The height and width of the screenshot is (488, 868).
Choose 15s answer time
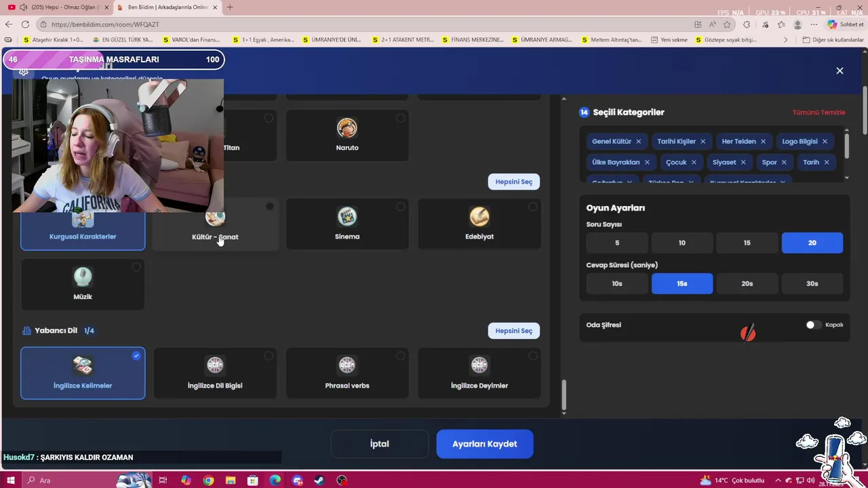coord(682,283)
